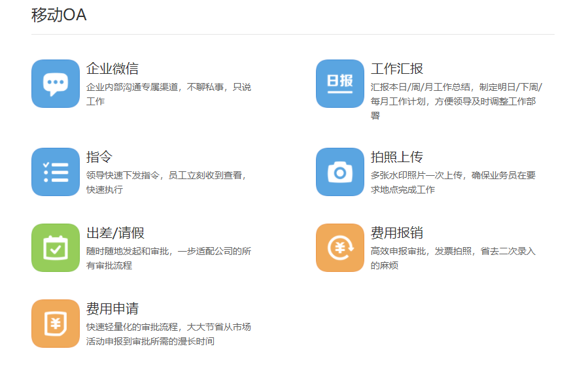Click text 高效申报审批，发票拍照
This screenshot has width=588, height=370.
(x=421, y=251)
